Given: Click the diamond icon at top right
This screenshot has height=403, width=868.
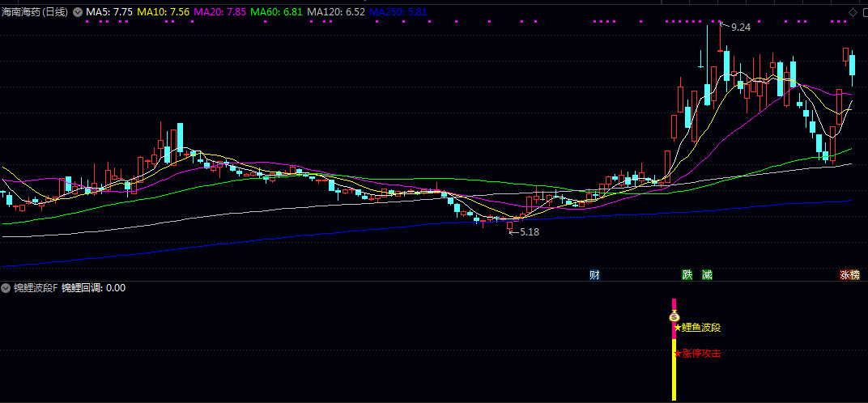Looking at the screenshot, I should [x=853, y=12].
